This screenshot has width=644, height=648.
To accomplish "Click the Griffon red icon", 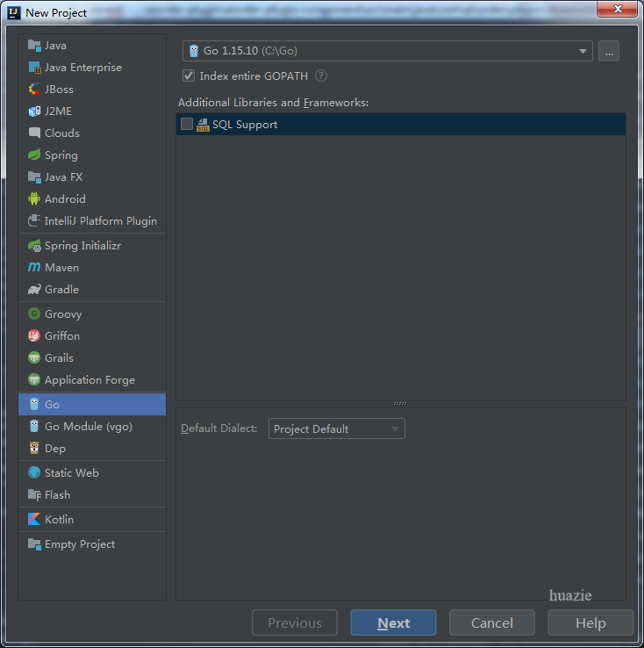I will (34, 336).
